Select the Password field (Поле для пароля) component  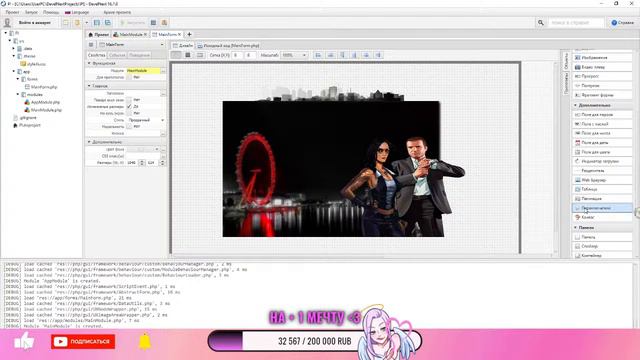pos(602,115)
